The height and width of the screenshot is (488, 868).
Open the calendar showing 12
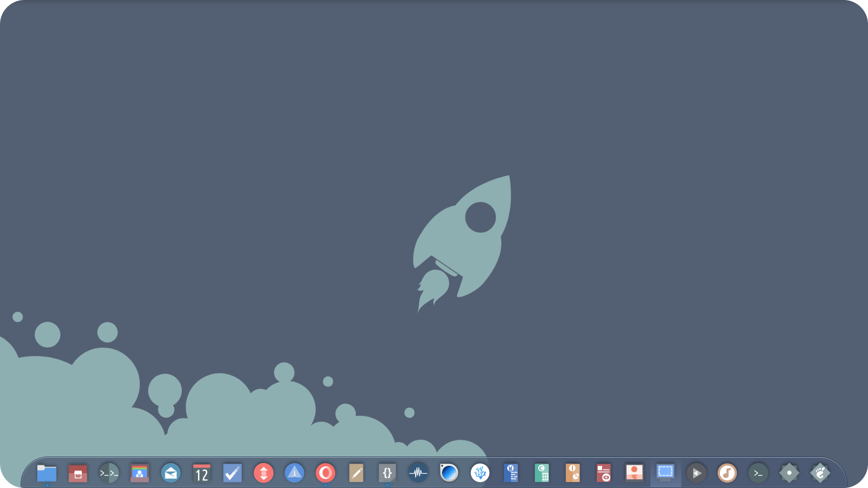point(202,473)
